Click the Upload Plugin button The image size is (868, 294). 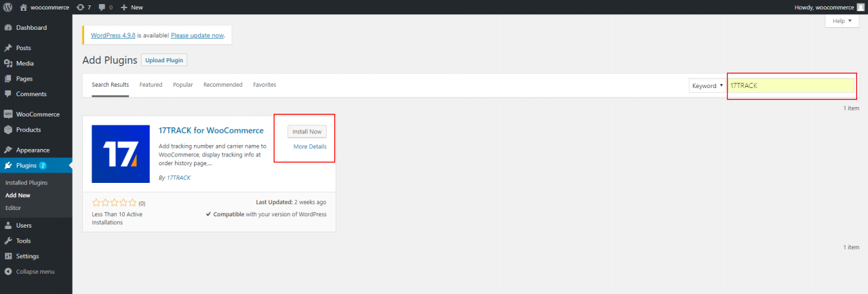[x=164, y=60]
